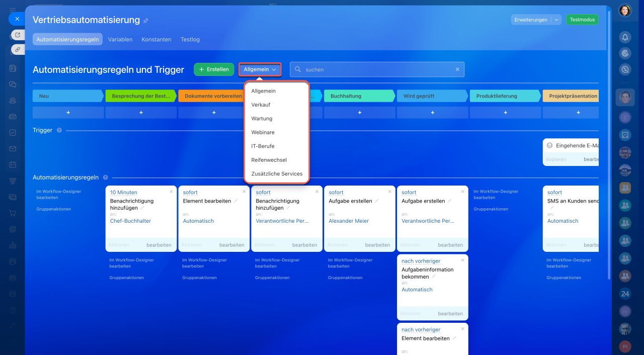Open the notifications bell
Viewport: 644px width, 355px height.
point(625,37)
